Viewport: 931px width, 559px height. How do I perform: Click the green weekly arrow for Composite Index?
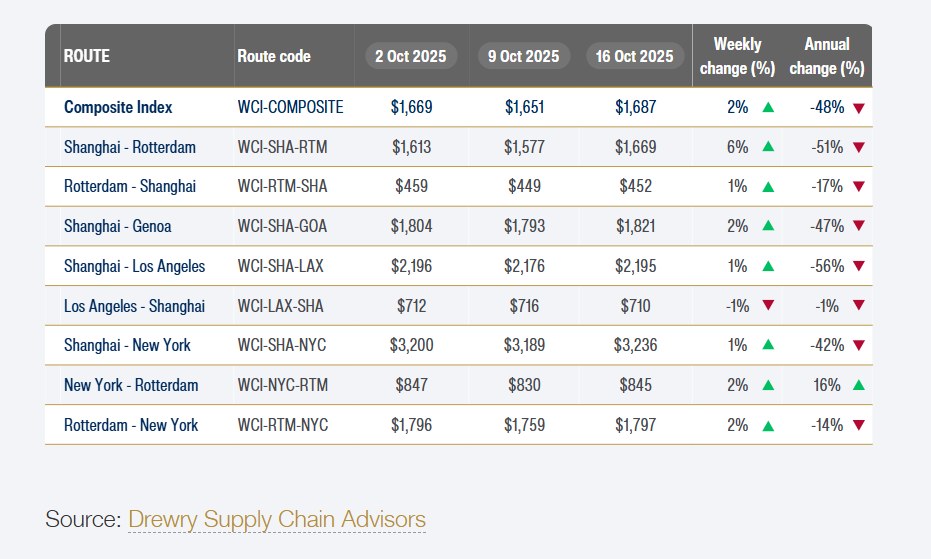pyautogui.click(x=768, y=107)
